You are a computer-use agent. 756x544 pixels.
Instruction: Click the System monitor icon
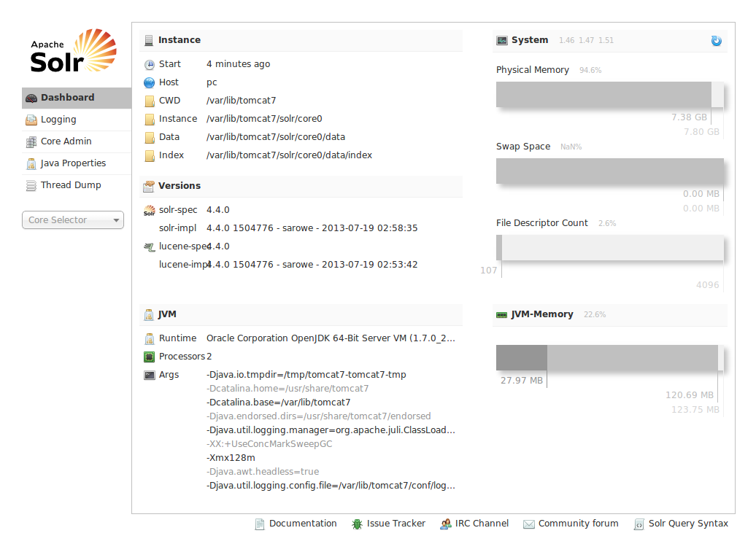502,41
